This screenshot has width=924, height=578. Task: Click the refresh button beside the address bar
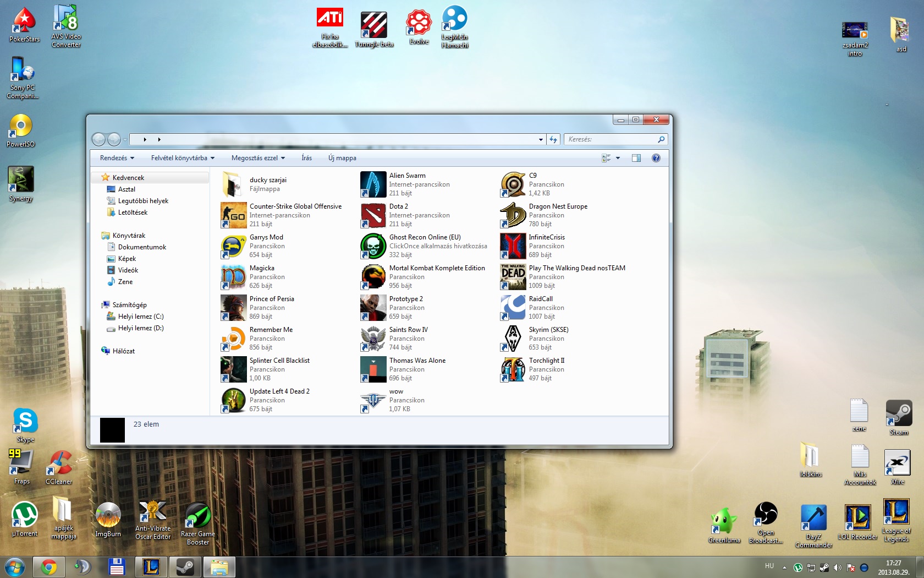click(x=553, y=140)
